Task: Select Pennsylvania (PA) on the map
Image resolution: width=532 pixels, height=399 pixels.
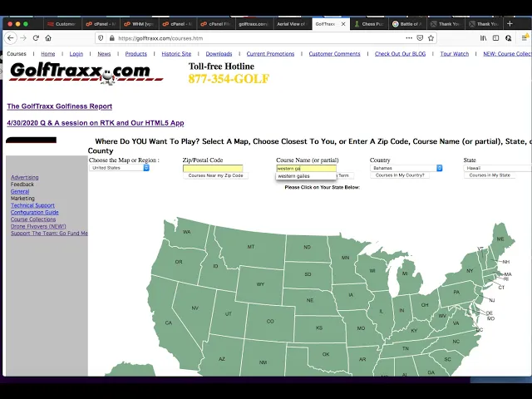Action: tap(456, 292)
